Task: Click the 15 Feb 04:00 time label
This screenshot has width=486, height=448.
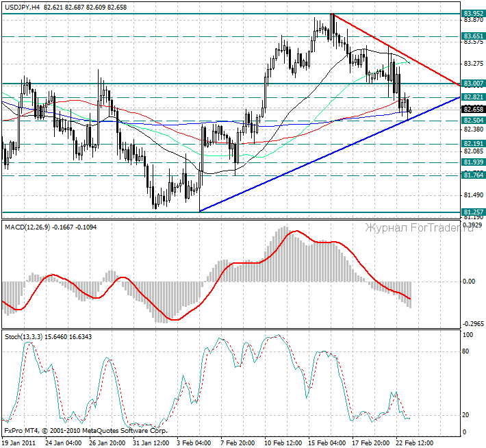Action: coord(329,442)
